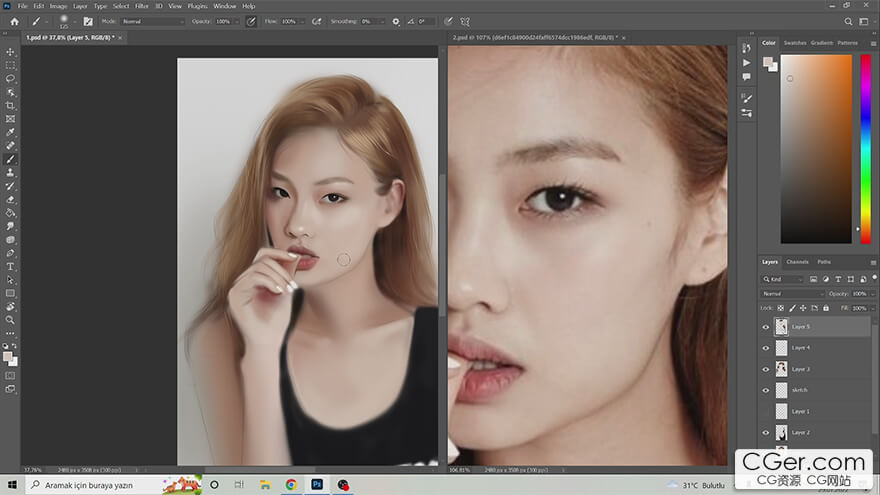Open the History panel icon
880x495 pixels.
pyautogui.click(x=746, y=48)
